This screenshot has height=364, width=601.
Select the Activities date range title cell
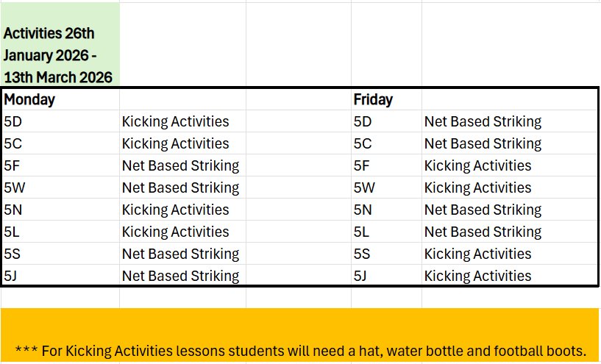59,55
